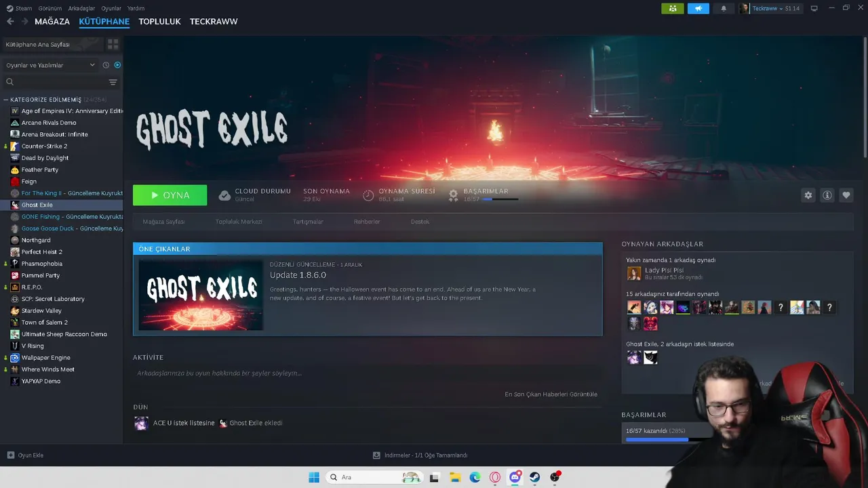Image resolution: width=868 pixels, height=488 pixels.
Task: Toggle the ready-to-play filter icon
Action: tap(117, 65)
